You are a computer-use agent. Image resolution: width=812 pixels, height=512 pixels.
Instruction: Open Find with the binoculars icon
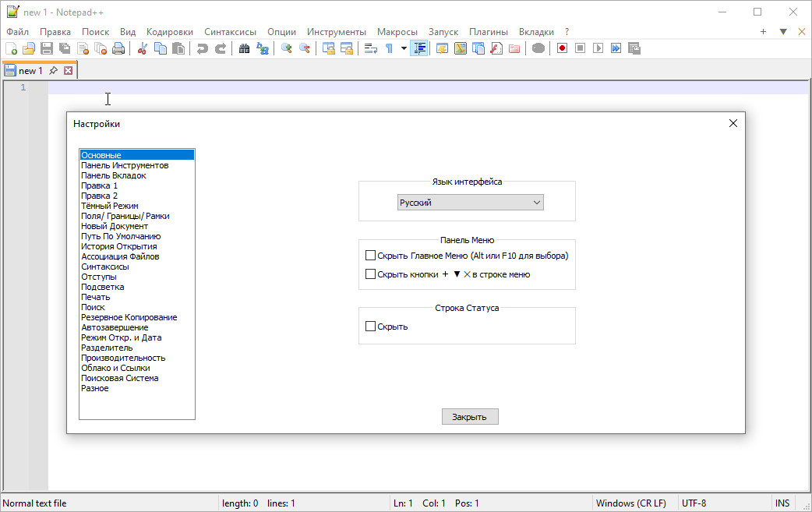coord(244,48)
